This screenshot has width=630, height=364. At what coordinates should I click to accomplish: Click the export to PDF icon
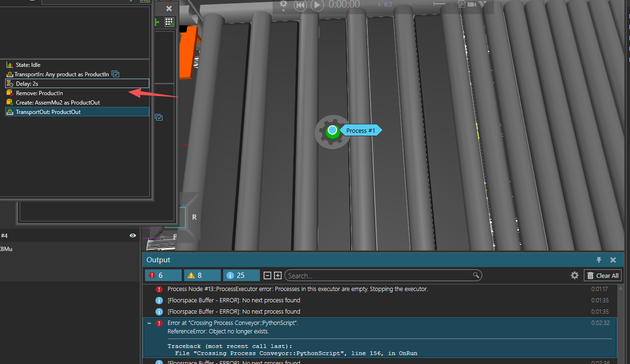point(462,4)
